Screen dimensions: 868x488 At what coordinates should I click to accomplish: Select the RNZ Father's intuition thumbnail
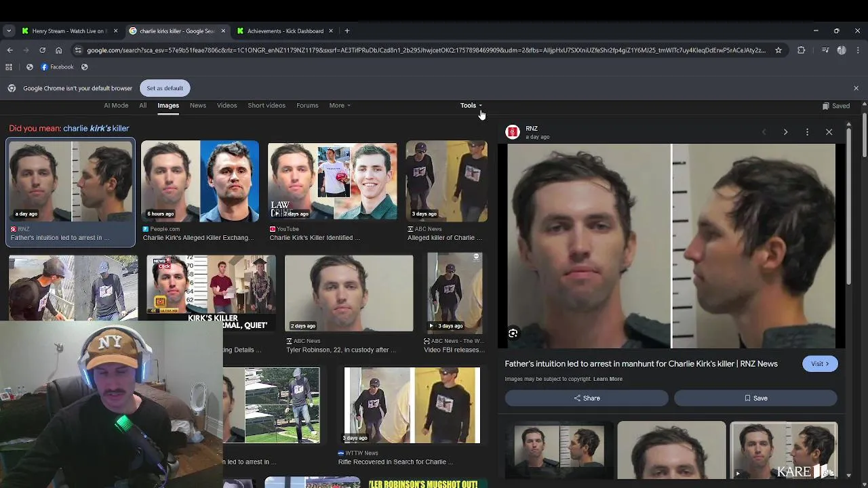[71, 181]
